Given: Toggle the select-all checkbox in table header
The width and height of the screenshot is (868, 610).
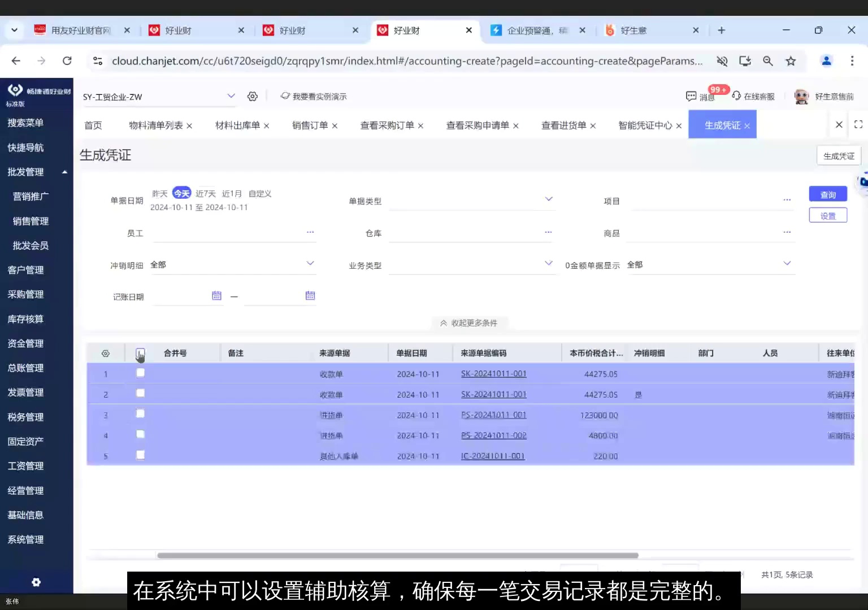Looking at the screenshot, I should (140, 352).
